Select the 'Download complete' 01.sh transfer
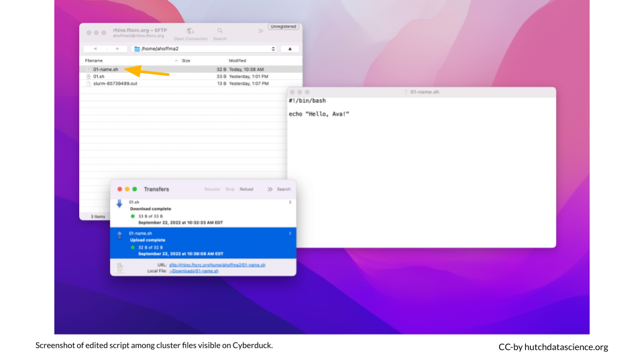The height and width of the screenshot is (362, 644). coord(203,213)
